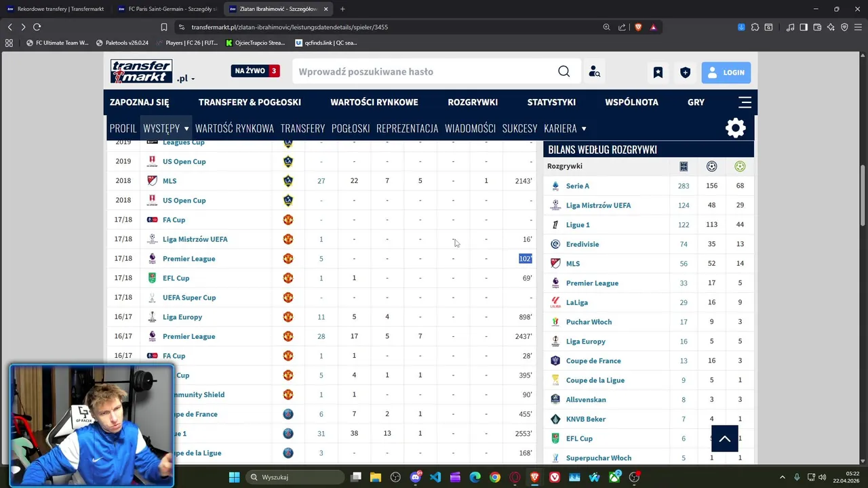Open the media control music note icon
This screenshot has width=868, height=488.
[x=790, y=27]
